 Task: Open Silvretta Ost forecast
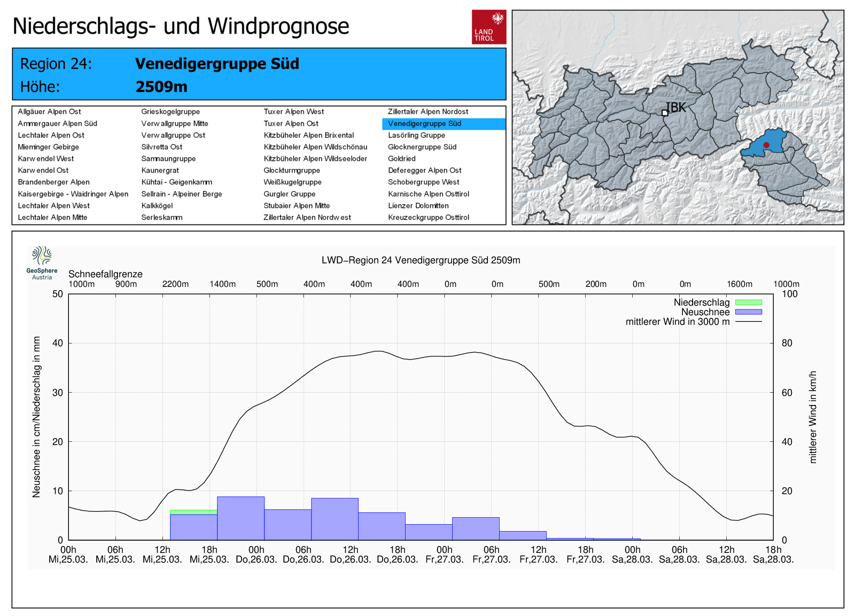click(x=161, y=147)
